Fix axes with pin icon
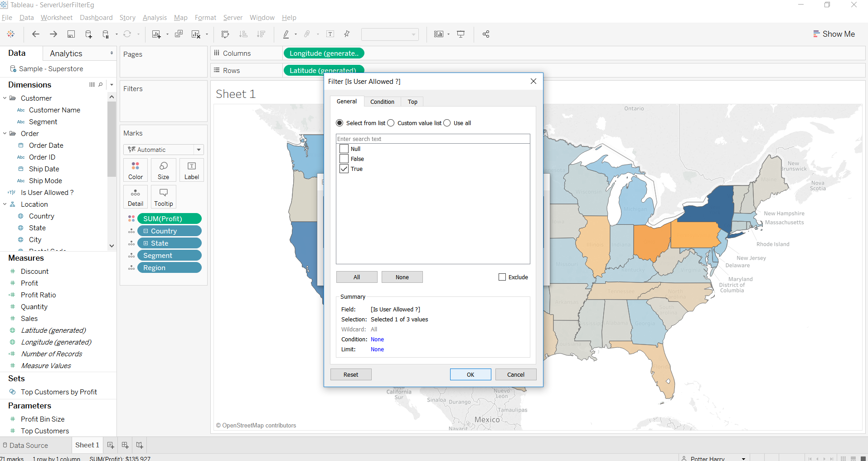Viewport: 868px width, 461px height. [347, 34]
